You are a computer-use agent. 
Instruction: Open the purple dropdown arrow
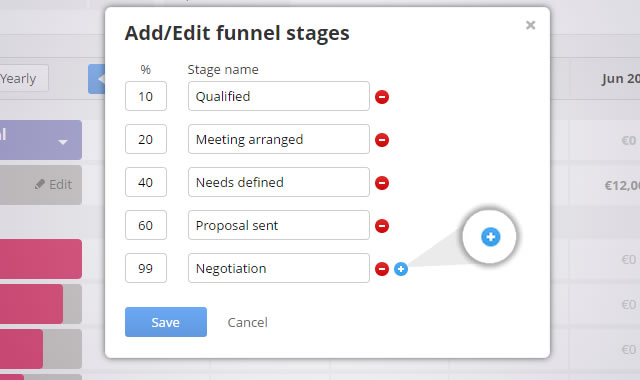(x=62, y=142)
